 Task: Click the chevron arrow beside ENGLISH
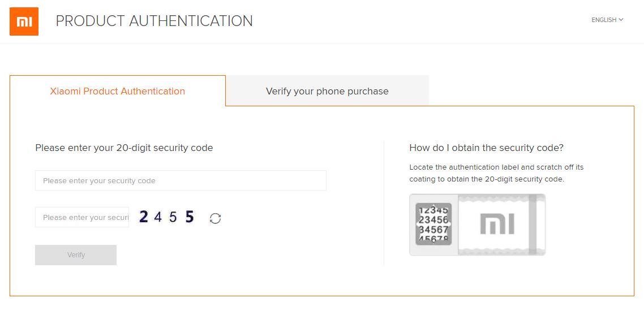click(x=621, y=20)
